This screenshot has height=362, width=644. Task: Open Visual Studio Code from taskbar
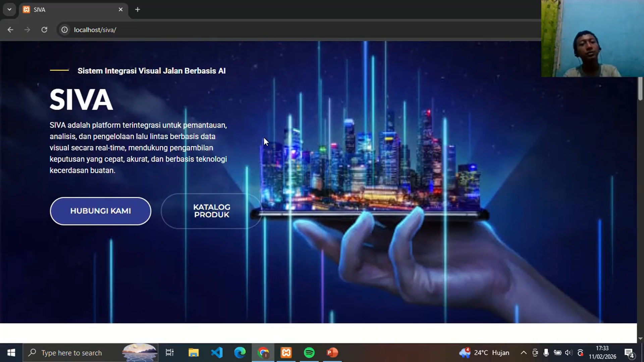coord(217,353)
